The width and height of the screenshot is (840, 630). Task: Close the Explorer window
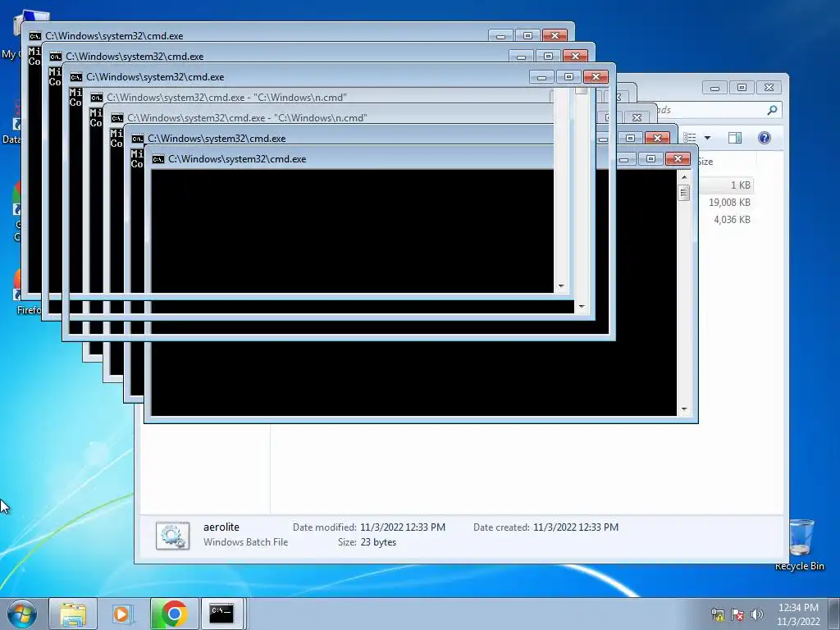(x=769, y=87)
